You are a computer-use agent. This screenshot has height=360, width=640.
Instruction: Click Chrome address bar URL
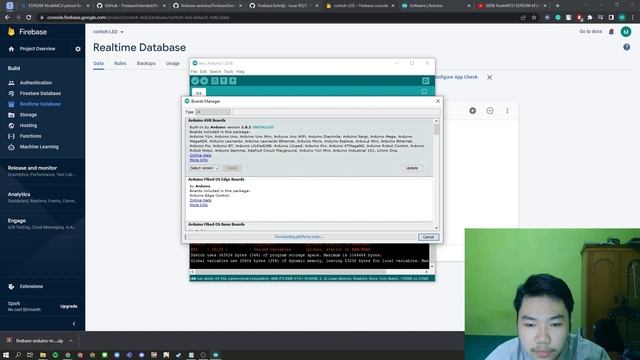(x=138, y=18)
